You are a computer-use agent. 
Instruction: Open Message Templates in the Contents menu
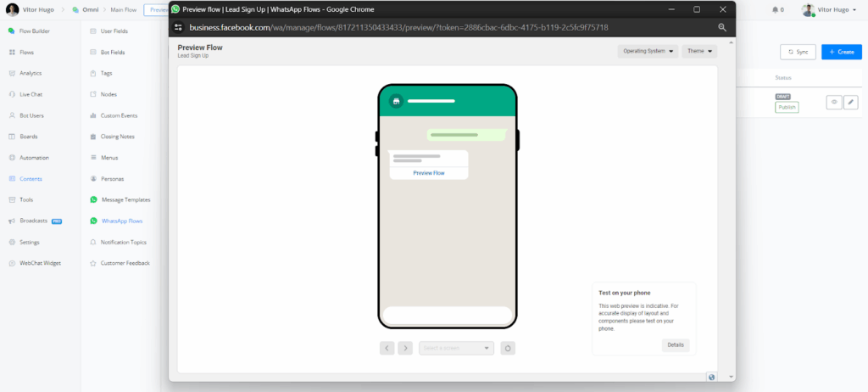click(125, 199)
